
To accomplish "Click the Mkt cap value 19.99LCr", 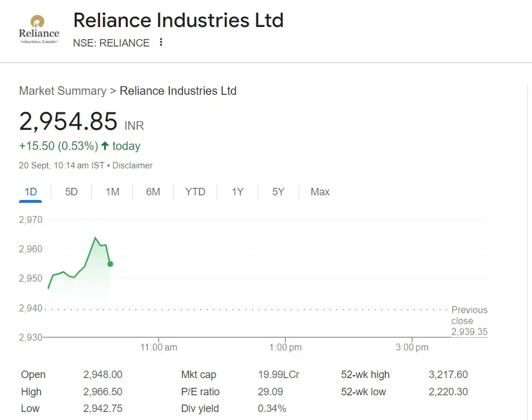I will 278,375.
